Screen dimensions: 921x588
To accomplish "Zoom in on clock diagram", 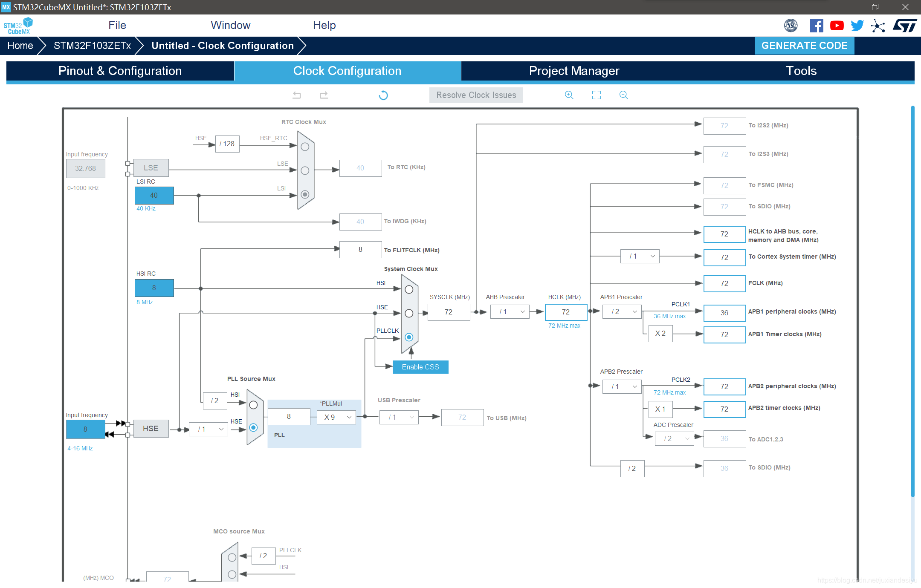I will pyautogui.click(x=569, y=95).
